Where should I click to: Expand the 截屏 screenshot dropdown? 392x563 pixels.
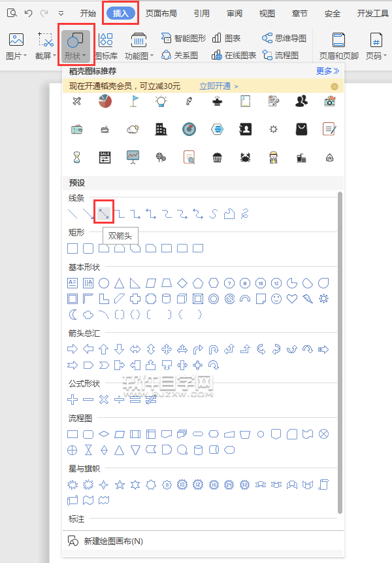pyautogui.click(x=46, y=46)
